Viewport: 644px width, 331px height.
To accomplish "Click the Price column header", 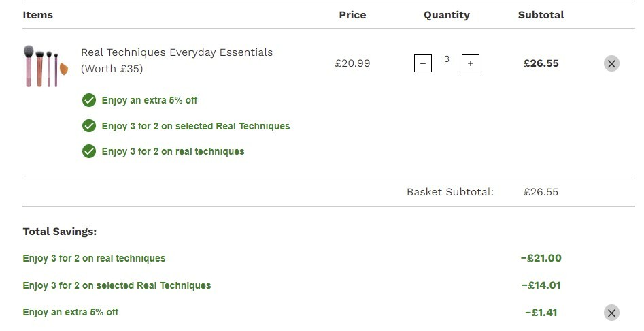I will pyautogui.click(x=352, y=15).
